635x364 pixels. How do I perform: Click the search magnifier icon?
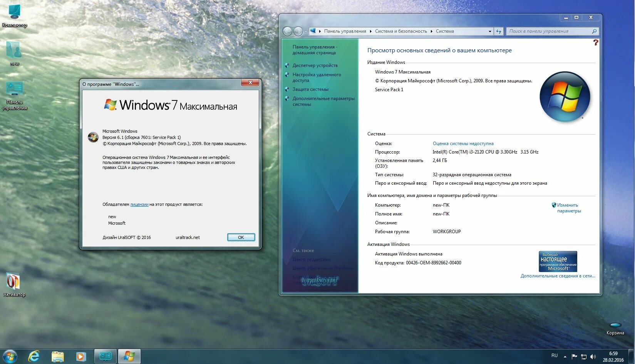(594, 31)
